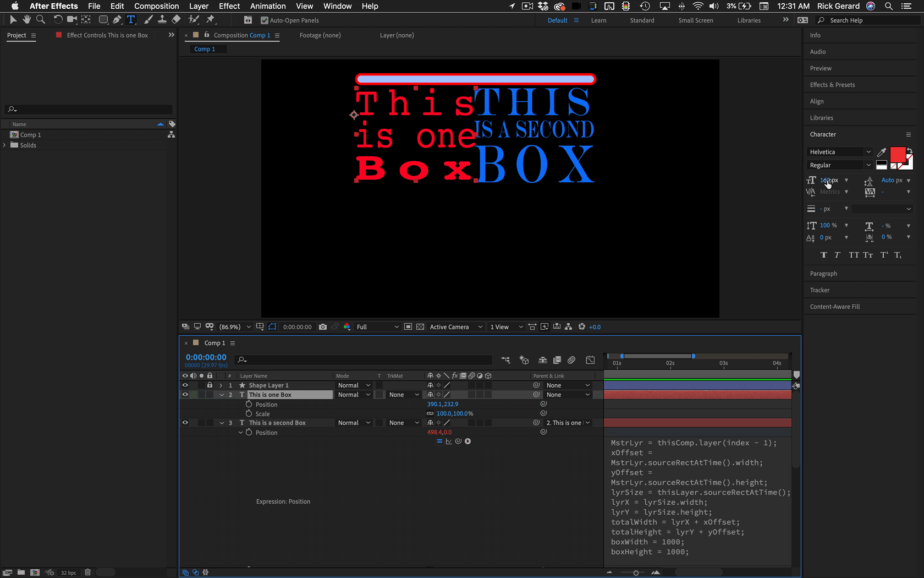The width and height of the screenshot is (924, 578).
Task: Toggle visibility of This is a second Box
Action: (x=185, y=423)
